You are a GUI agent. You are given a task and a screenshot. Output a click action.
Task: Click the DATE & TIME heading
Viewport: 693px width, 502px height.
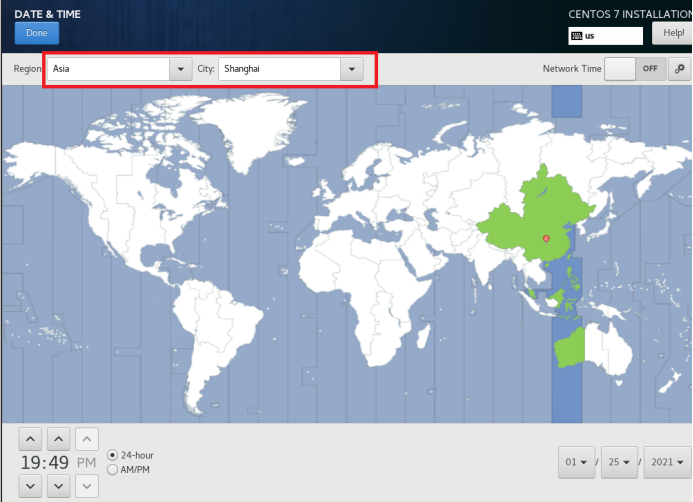(x=47, y=14)
